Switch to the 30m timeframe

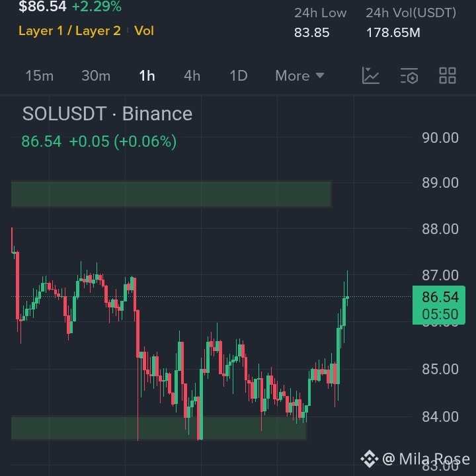tap(96, 75)
